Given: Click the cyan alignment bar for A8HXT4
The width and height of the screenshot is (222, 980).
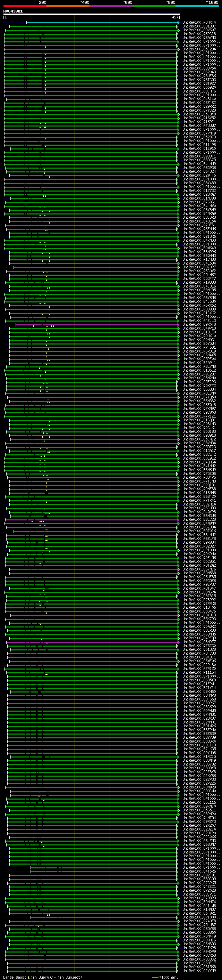Looking at the screenshot, I should tap(103, 23).
